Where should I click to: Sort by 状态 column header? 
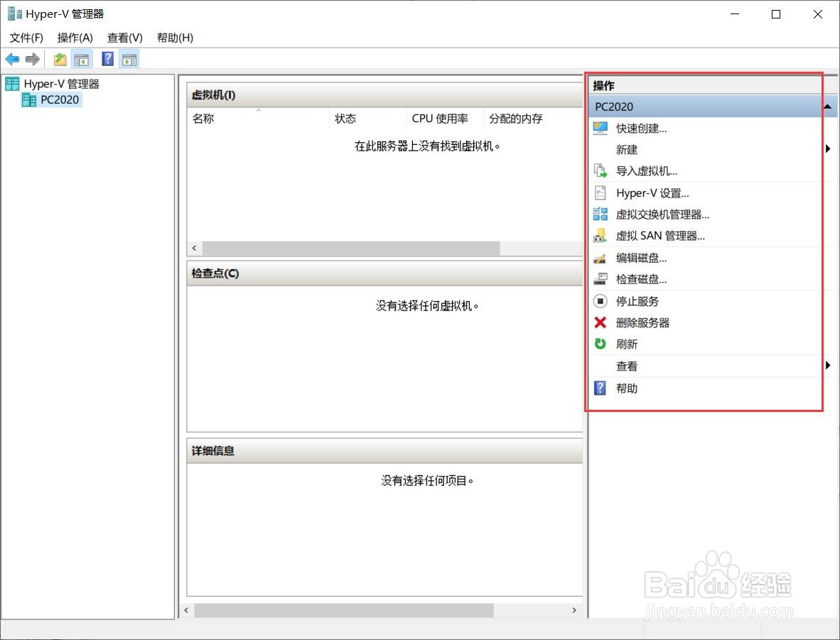tap(367, 119)
